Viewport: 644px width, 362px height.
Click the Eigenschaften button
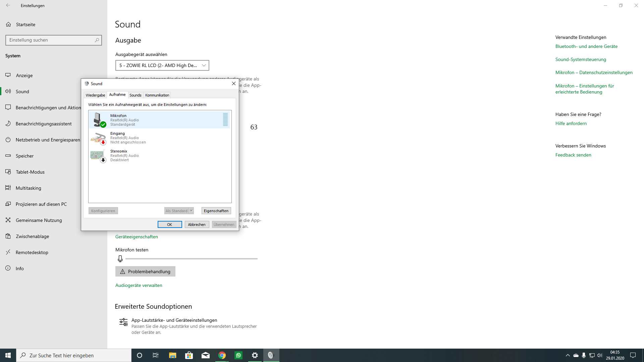(216, 210)
